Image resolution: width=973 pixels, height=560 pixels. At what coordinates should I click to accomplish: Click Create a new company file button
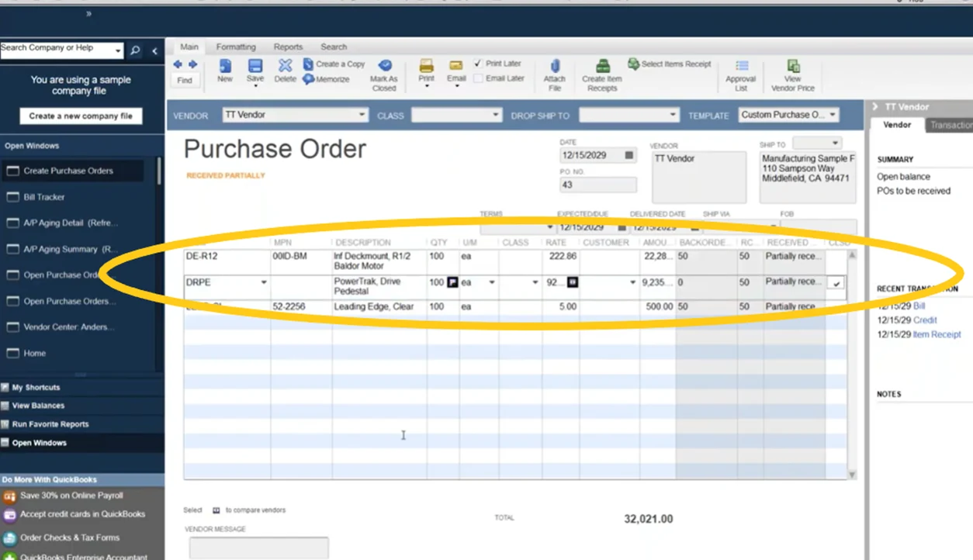tap(81, 116)
